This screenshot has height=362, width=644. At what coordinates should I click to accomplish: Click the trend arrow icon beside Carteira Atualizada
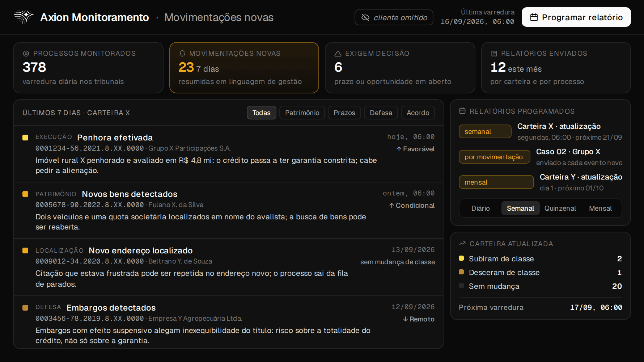pos(462,244)
